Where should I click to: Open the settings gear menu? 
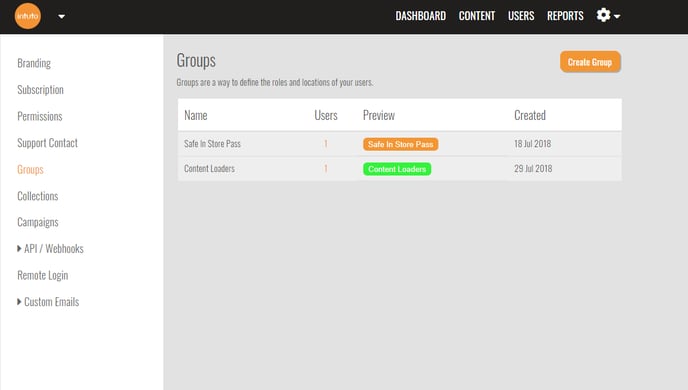click(608, 15)
